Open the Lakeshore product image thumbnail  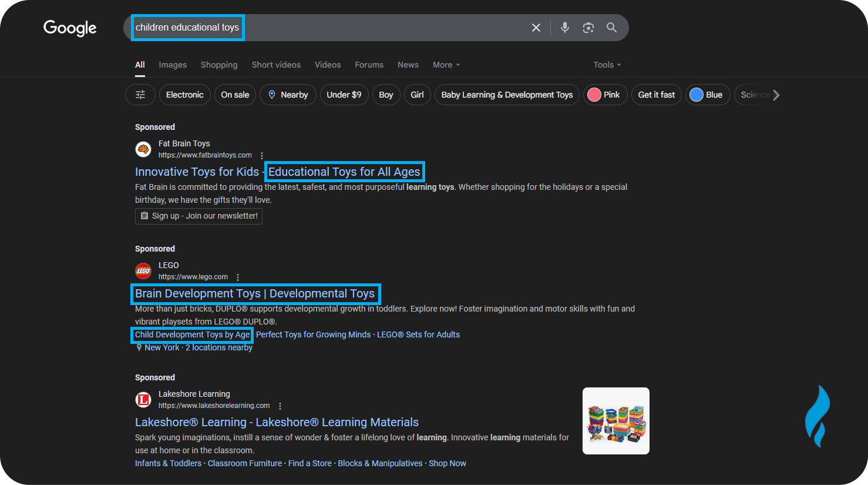pos(616,421)
